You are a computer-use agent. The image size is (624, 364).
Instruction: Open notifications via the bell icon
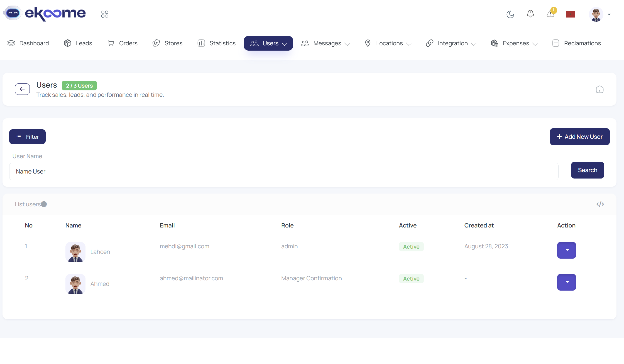tap(530, 14)
